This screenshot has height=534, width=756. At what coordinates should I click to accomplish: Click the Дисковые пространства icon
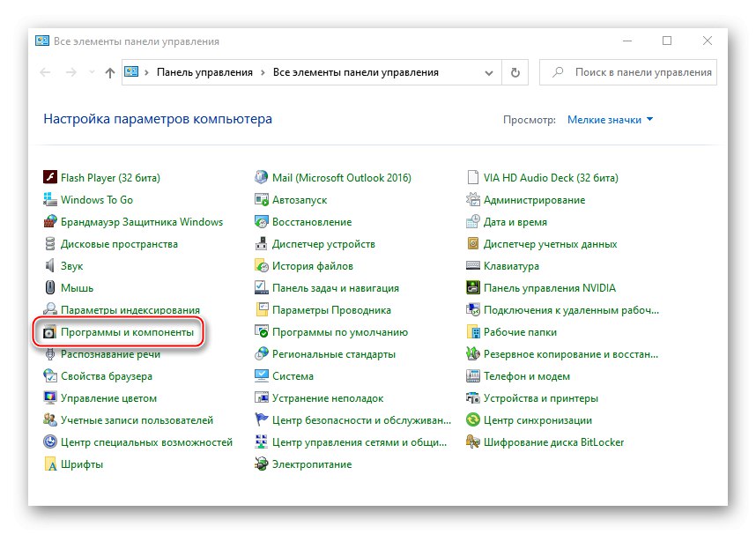coord(50,244)
